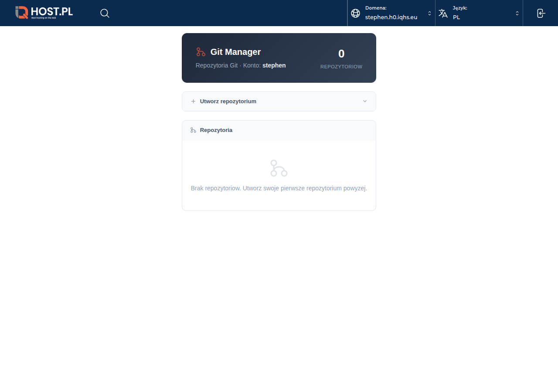Click the red Git branch icon beside Git Manager
558x392 pixels.
click(200, 51)
